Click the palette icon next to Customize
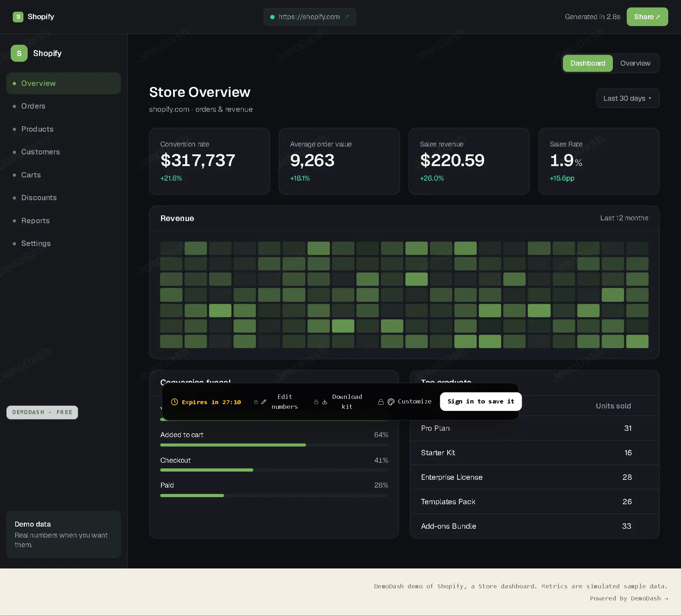Image resolution: width=681 pixels, height=616 pixels. click(x=391, y=402)
